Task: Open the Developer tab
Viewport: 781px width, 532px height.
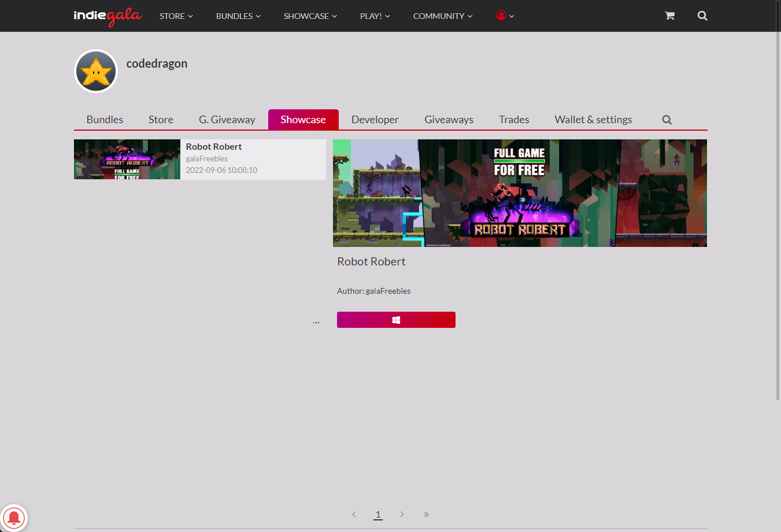Action: (x=375, y=120)
